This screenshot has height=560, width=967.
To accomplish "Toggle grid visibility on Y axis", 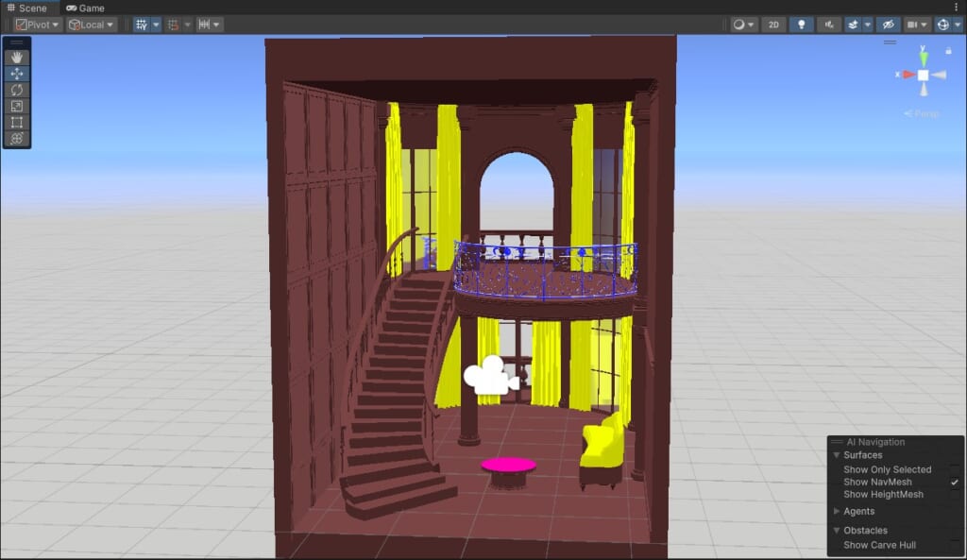I will tap(142, 25).
